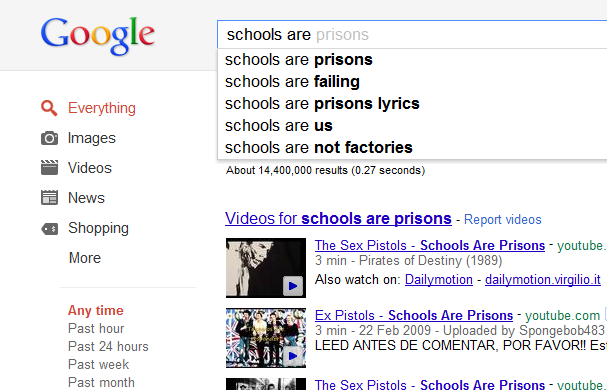Open the Dailymotion link
Viewport: 607px width, 390px height.
439,279
